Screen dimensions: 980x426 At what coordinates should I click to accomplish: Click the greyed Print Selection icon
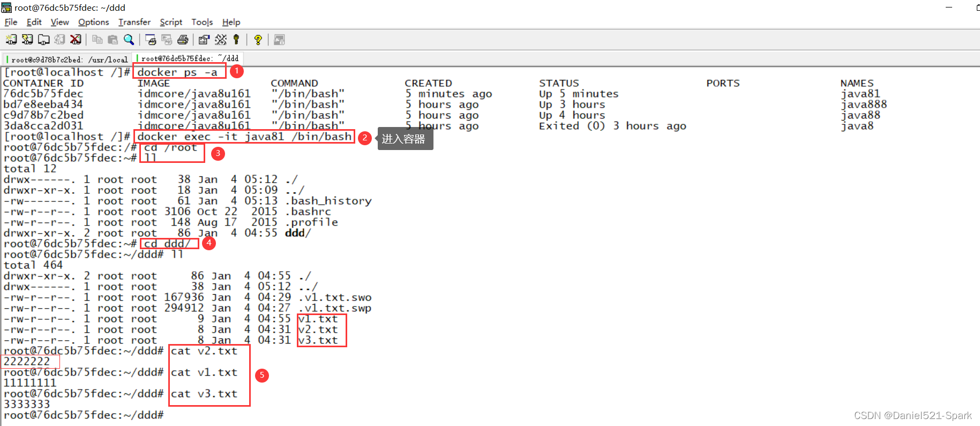[x=167, y=40]
